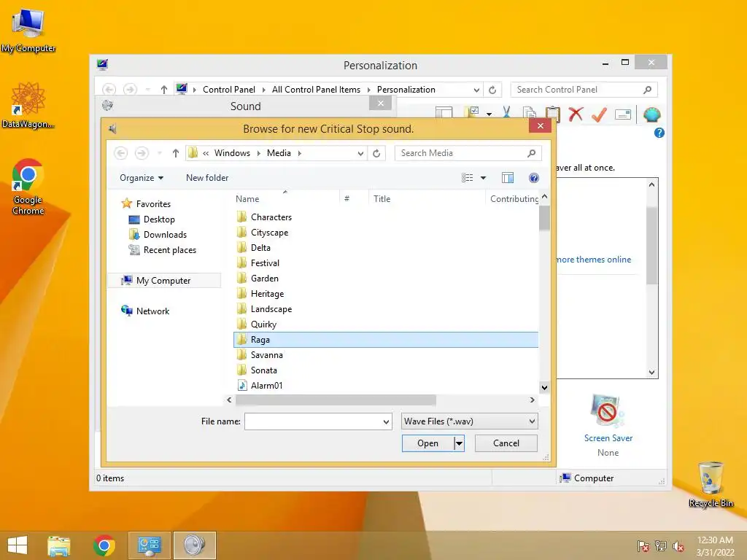747x560 pixels.
Task: Click the Screen Saver link
Action: 608,438
